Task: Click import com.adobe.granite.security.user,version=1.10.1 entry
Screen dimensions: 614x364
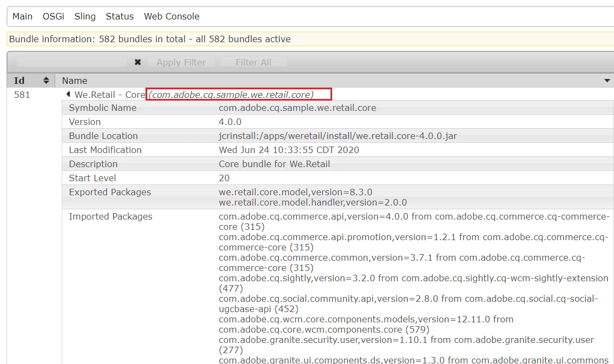Action: (406, 345)
